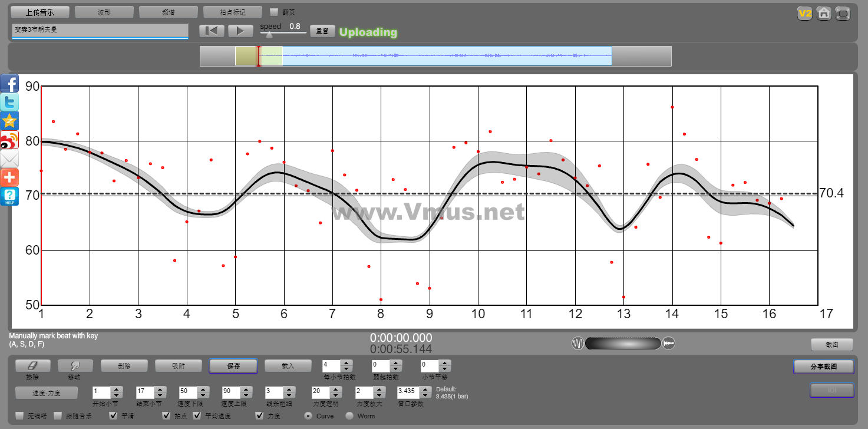This screenshot has height=429, width=868.
Task: Open the Weibo share icon
Action: tap(9, 140)
